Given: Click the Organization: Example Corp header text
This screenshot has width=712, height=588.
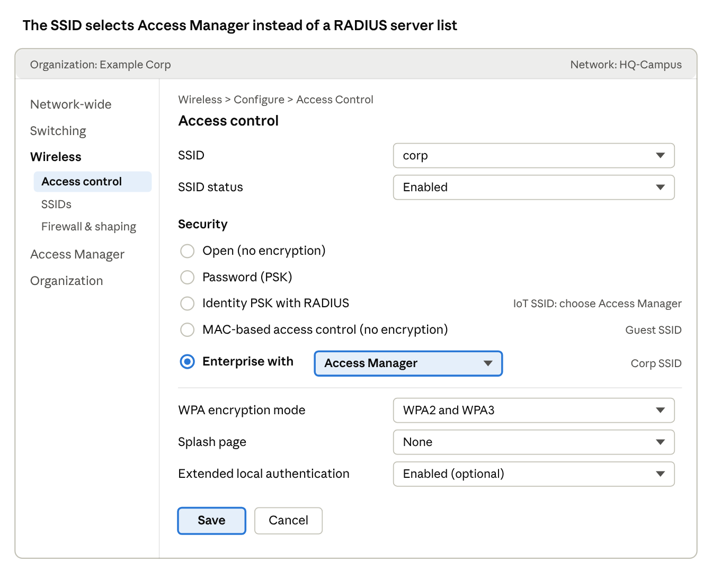Looking at the screenshot, I should (101, 65).
